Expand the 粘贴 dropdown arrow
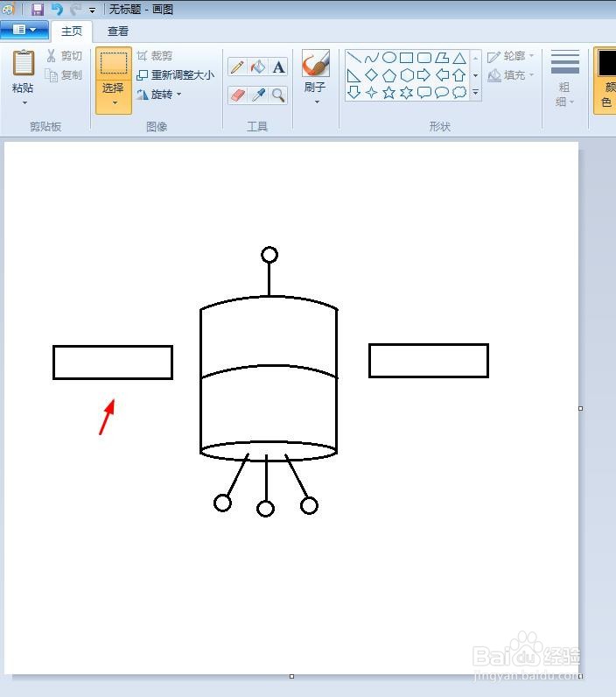Image resolution: width=616 pixels, height=697 pixels. point(24,102)
